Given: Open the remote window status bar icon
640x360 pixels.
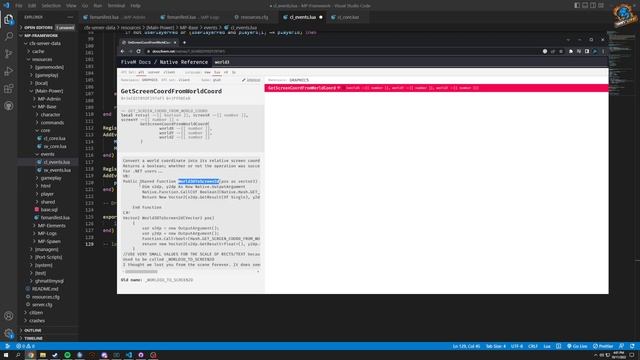Looking at the screenshot, I should click(x=7, y=346).
